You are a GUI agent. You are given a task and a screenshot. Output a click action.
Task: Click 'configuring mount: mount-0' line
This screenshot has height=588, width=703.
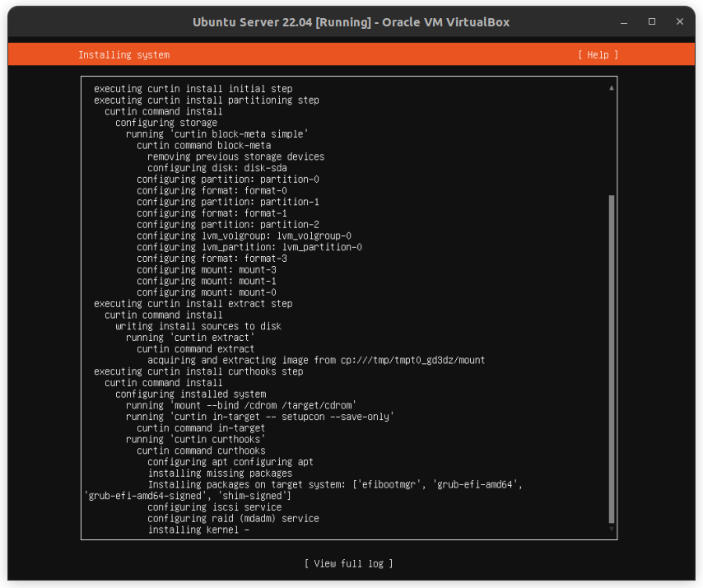point(207,292)
